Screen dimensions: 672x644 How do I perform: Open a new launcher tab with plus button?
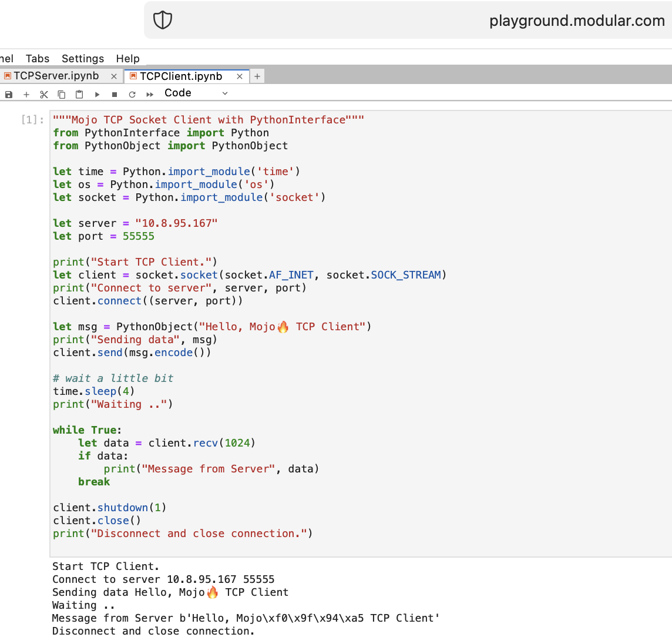257,76
